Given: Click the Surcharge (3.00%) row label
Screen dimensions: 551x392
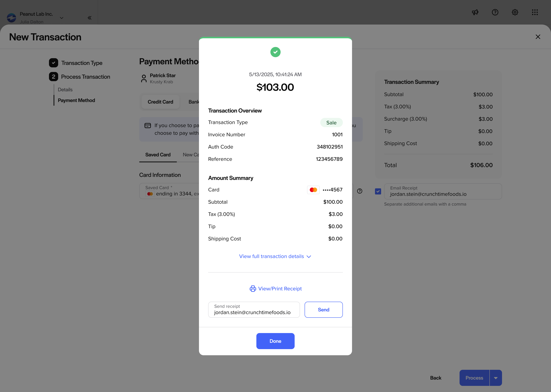Looking at the screenshot, I should click(405, 119).
